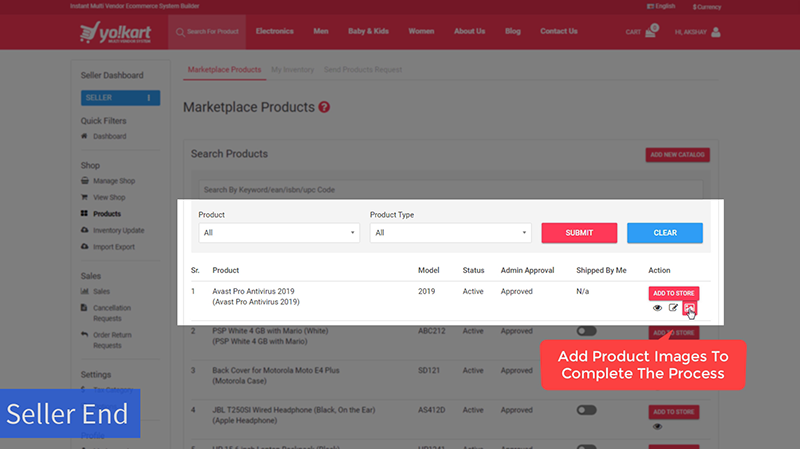Open Cancellation Requests link
The width and height of the screenshot is (800, 449).
coord(112,313)
